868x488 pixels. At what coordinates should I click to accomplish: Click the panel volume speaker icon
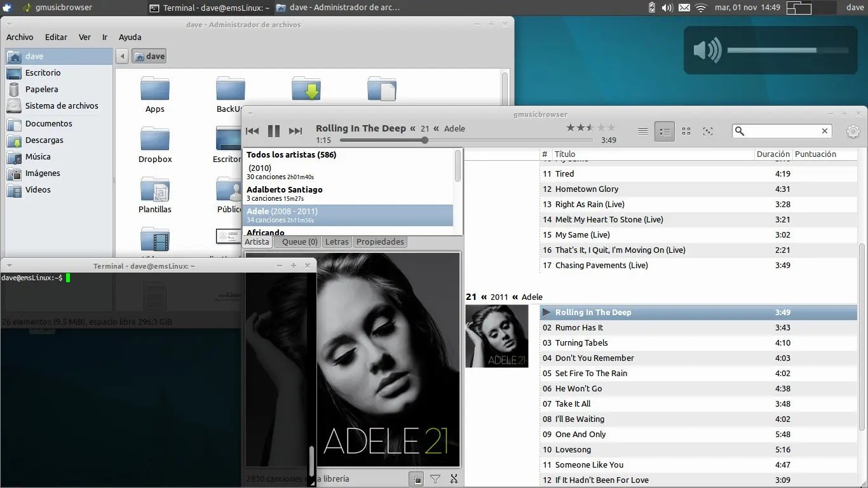667,8
